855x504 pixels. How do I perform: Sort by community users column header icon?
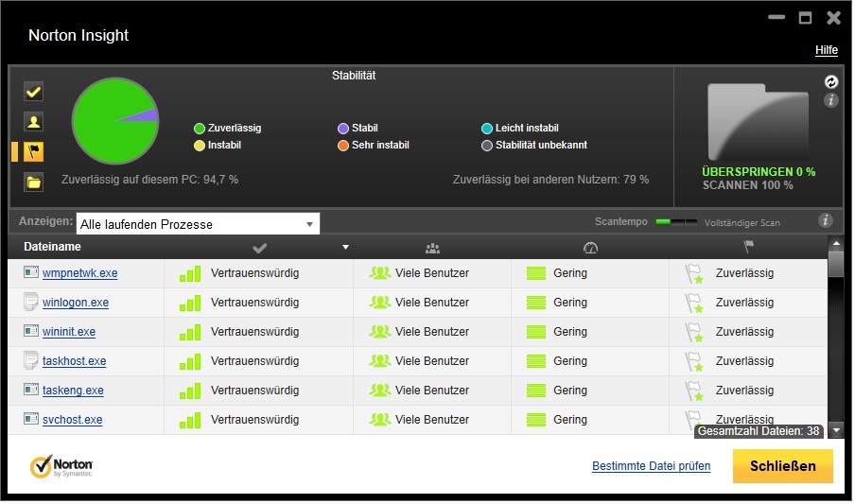(x=433, y=249)
